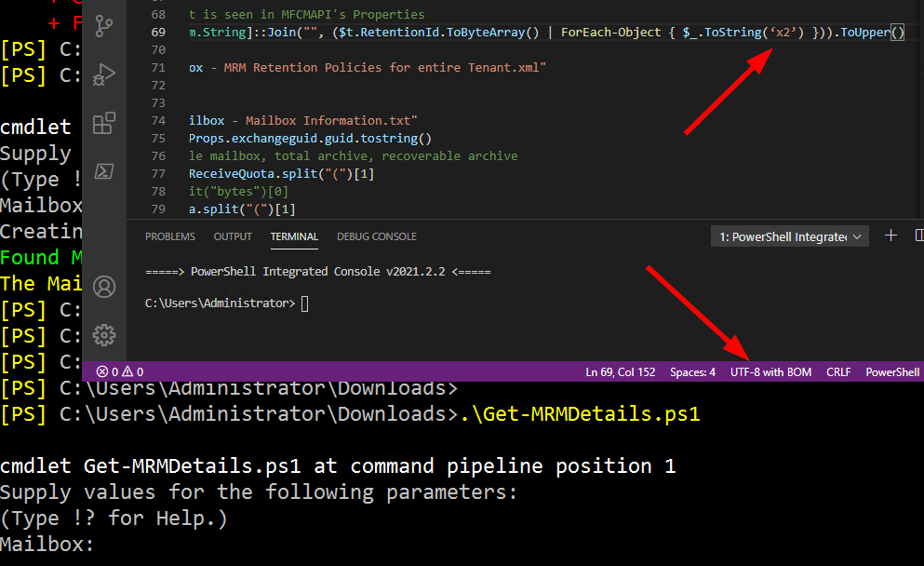
Task: Switch to the DEBUG CONSOLE tab
Action: 376,236
